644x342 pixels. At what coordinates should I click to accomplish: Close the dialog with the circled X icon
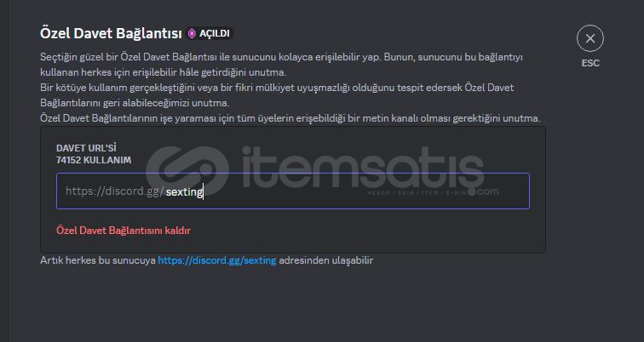(x=590, y=38)
